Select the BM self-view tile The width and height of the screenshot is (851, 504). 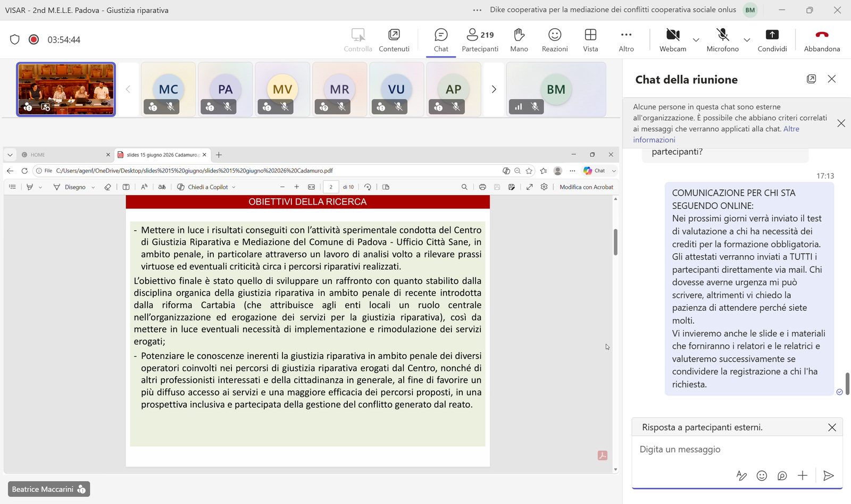pyautogui.click(x=556, y=89)
